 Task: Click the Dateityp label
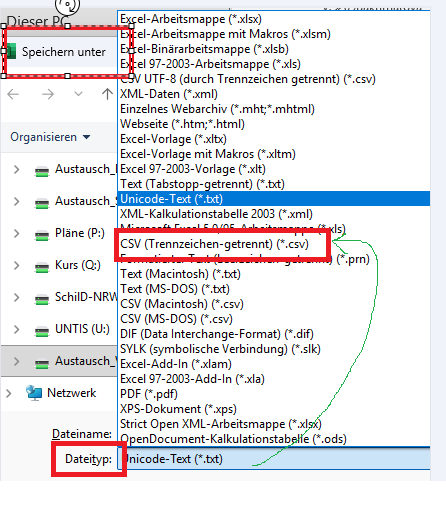[x=89, y=459]
